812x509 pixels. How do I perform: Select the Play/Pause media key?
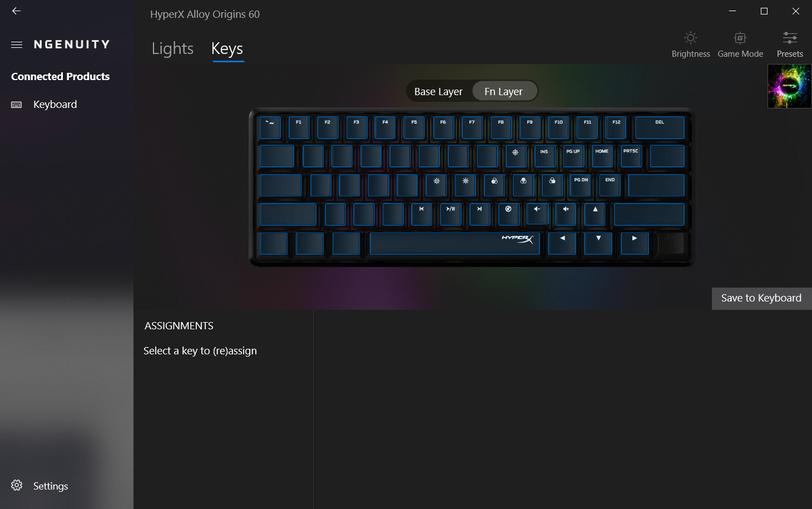pos(450,214)
